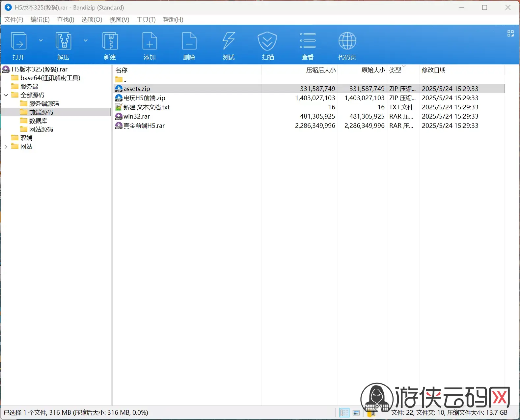Click the Extract (解压) toolbar icon

pyautogui.click(x=63, y=41)
